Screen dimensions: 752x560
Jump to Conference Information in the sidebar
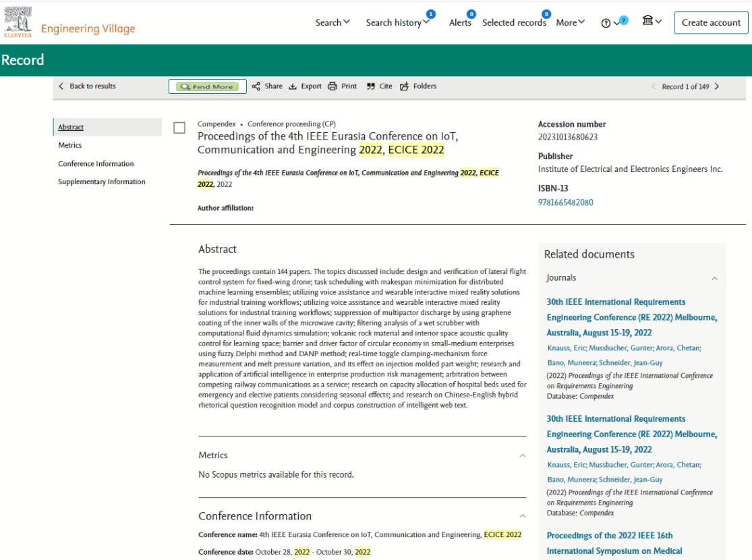pyautogui.click(x=96, y=164)
